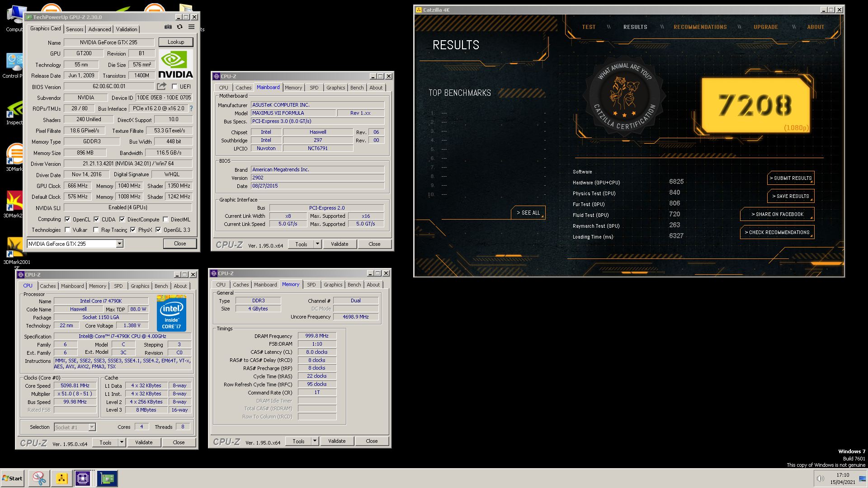This screenshot has height=488, width=868.
Task: Open the Socket #1 selection dropdown
Action: tap(92, 427)
